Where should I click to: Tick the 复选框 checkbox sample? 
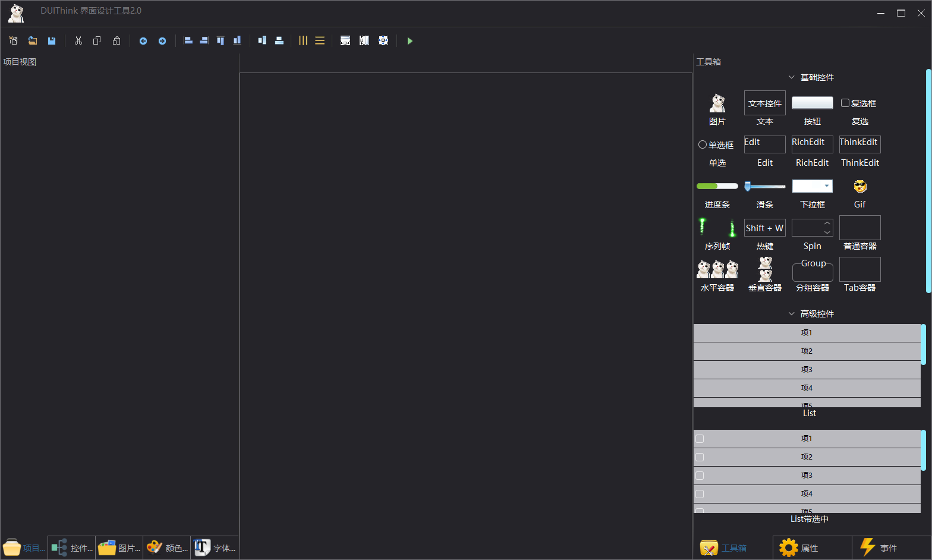tap(845, 103)
